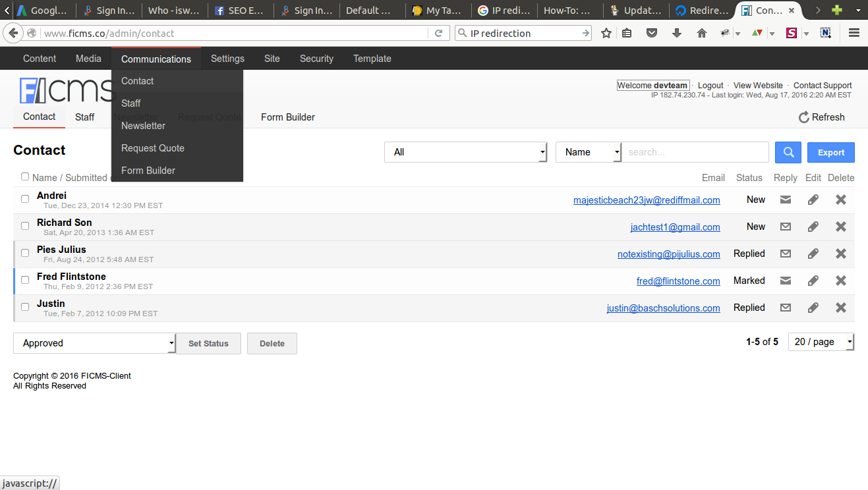
Task: Click the edit icon for Justin's row
Action: [813, 308]
